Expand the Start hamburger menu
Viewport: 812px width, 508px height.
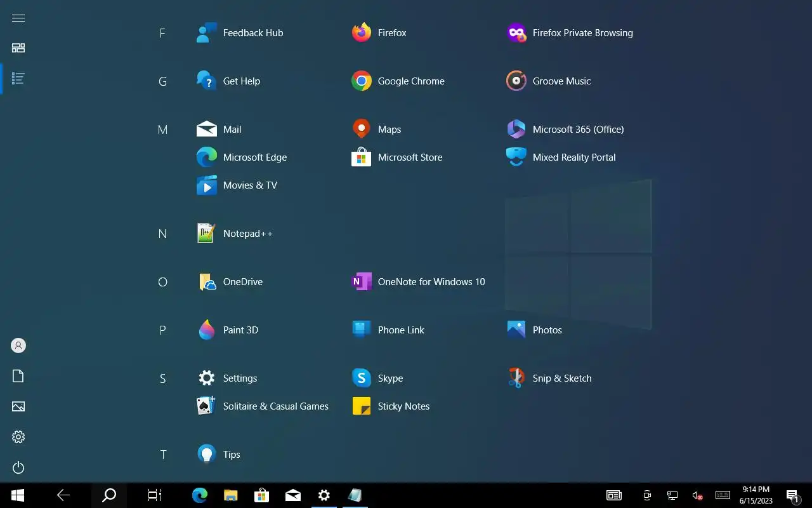click(18, 18)
